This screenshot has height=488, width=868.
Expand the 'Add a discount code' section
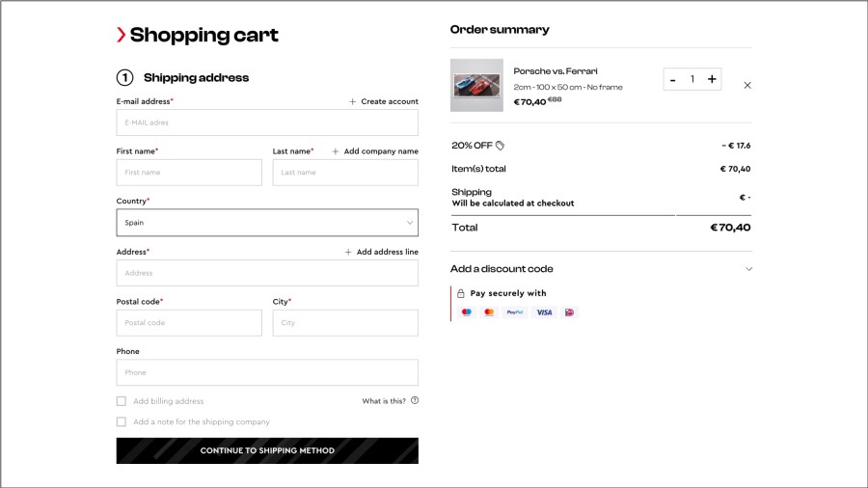[x=748, y=269]
